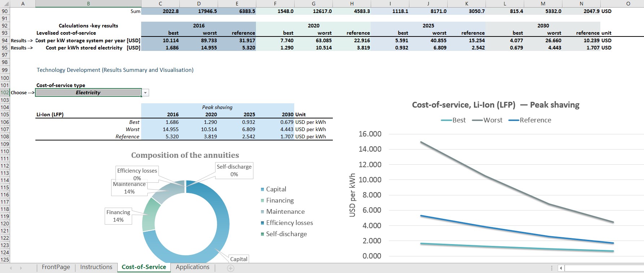Click the tab bar split handle dots
644x273 pixels.
(x=552, y=268)
